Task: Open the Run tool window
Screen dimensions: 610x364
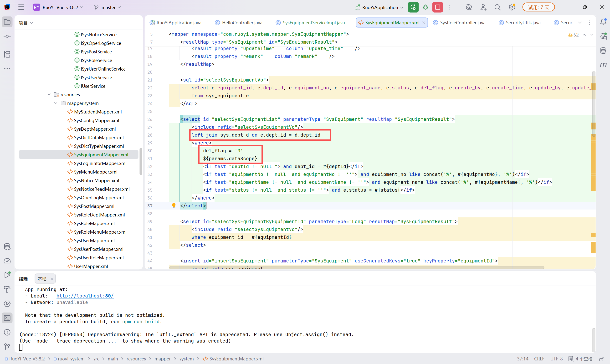Action: click(x=7, y=275)
